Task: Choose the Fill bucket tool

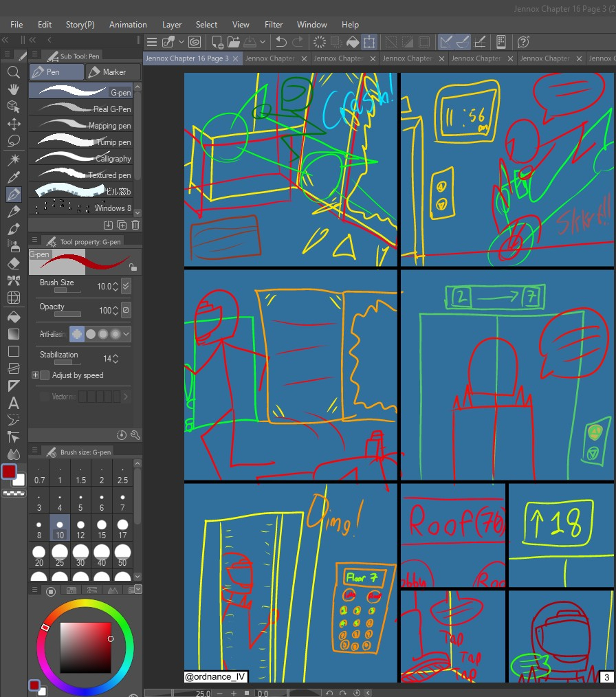Action: (x=13, y=317)
